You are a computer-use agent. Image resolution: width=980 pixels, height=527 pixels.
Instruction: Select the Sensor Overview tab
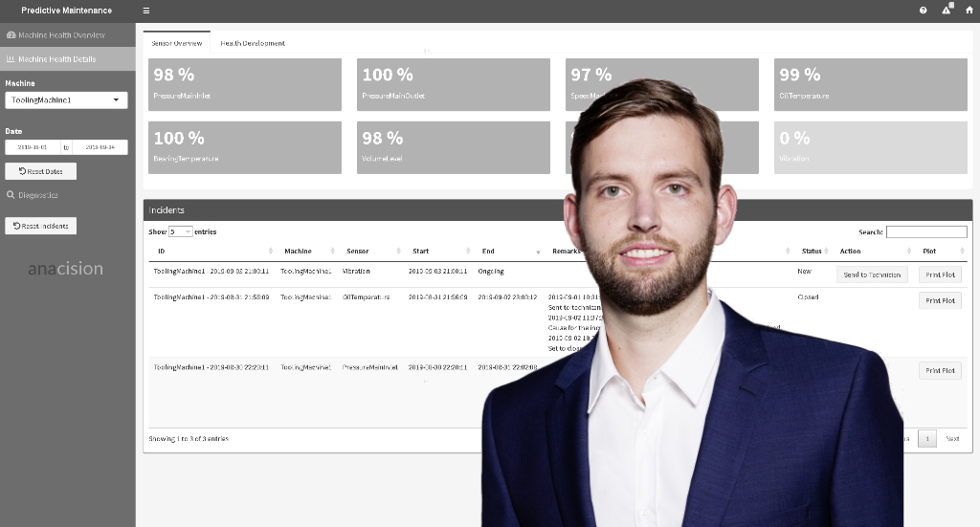[176, 43]
